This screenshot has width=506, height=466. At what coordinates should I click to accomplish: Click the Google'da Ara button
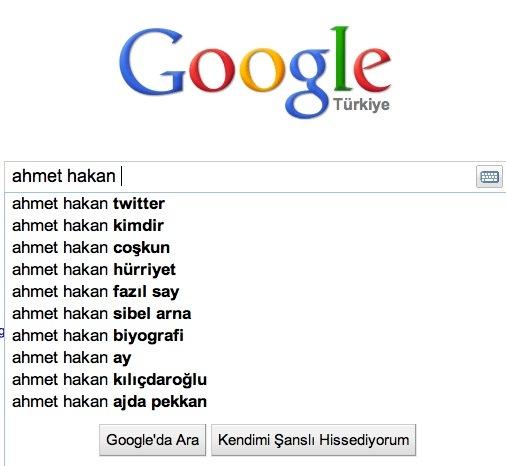[153, 440]
